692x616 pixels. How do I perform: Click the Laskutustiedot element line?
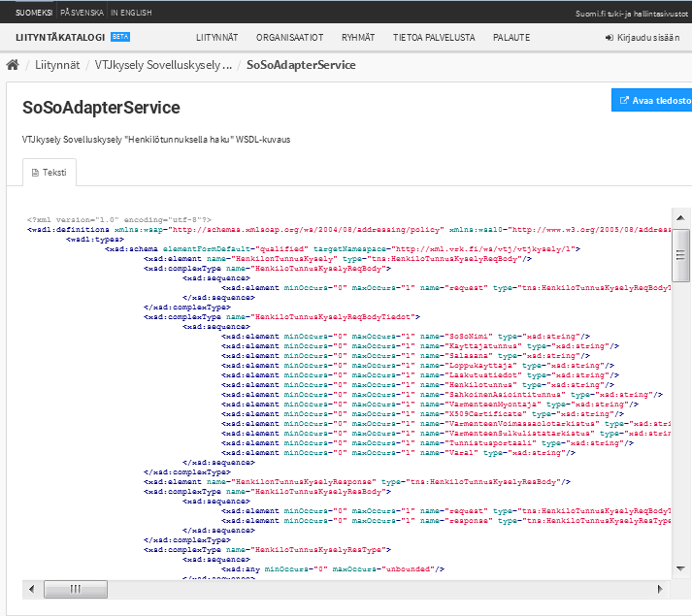420,375
